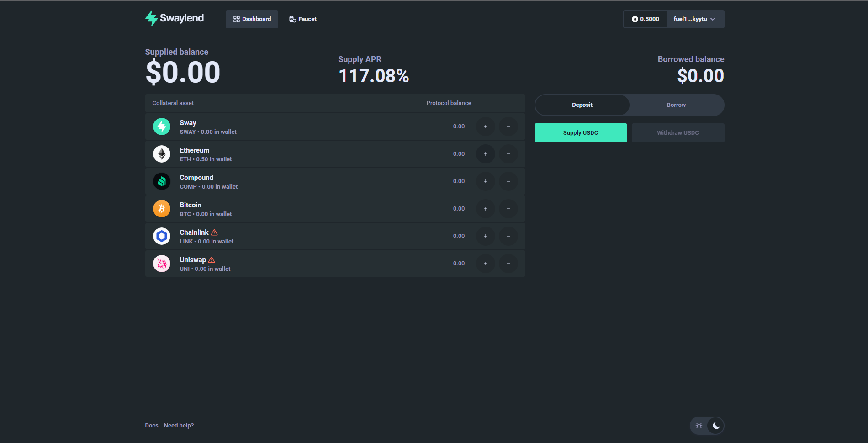Click the Swaylend logo

(175, 18)
